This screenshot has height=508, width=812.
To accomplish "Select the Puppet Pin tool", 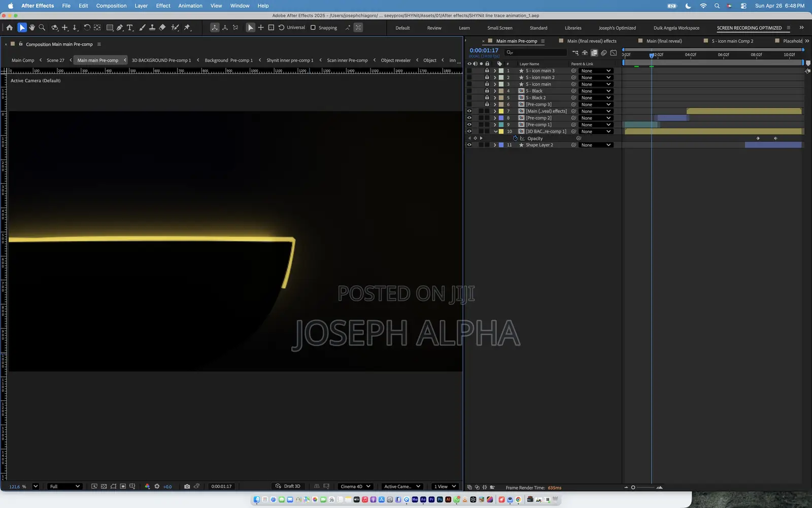I will pos(187,27).
